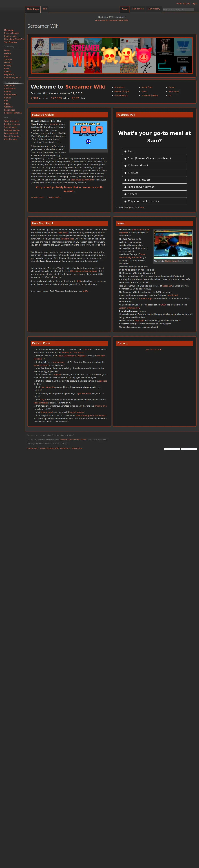Open What links here tool
Image resolution: width=199 pixels, height=868 pixels.
[x=11, y=121]
